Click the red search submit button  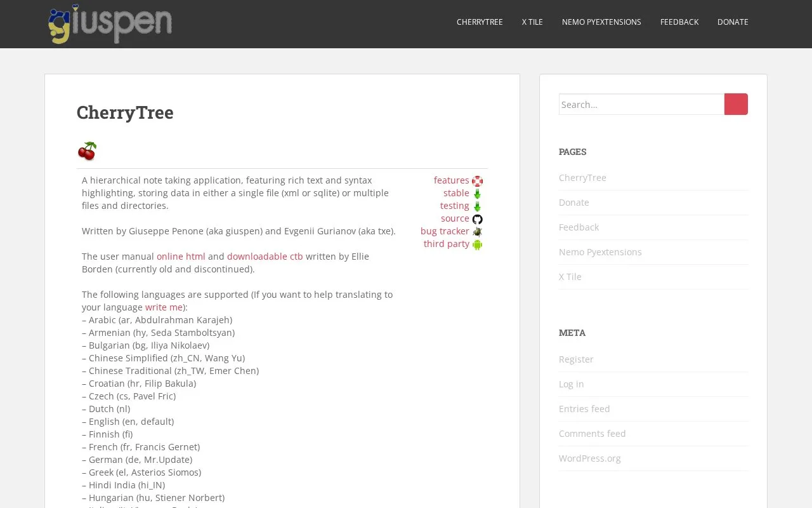point(736,104)
